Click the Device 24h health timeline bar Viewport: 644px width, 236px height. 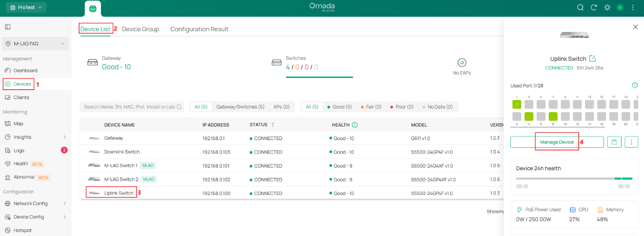[x=574, y=179]
